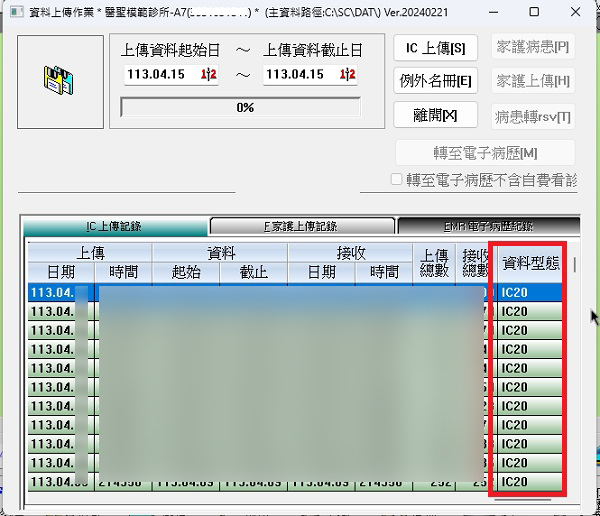Click the 日期 header under 上傳
Viewport: 600px width, 516px height.
tap(60, 273)
